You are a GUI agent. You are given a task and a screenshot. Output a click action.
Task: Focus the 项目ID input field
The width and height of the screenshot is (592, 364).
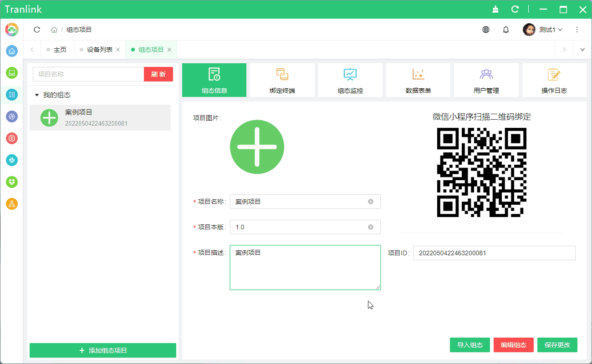pos(495,253)
